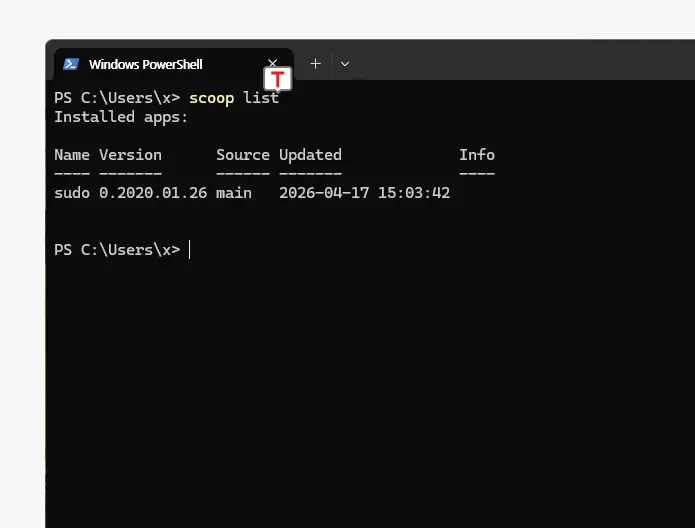Click the Info column header

point(477,155)
